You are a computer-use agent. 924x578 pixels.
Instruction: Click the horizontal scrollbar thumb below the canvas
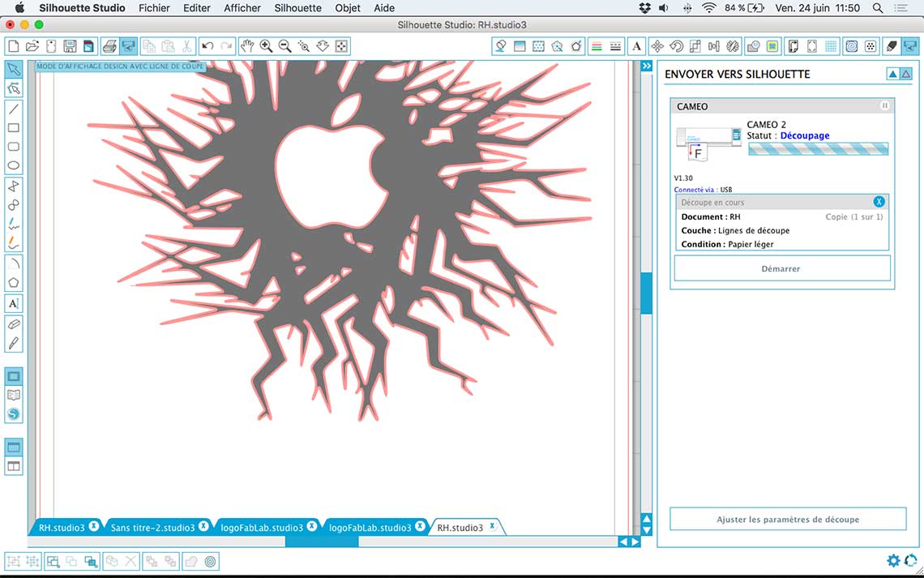[x=322, y=542]
